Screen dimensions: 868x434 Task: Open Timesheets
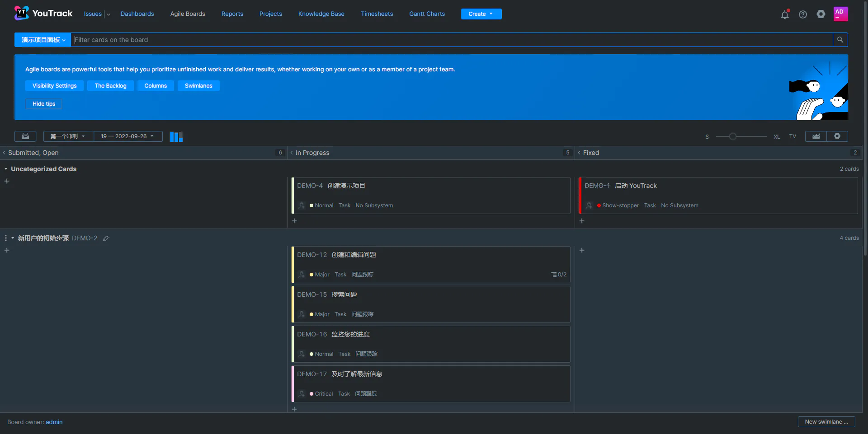[x=377, y=14]
